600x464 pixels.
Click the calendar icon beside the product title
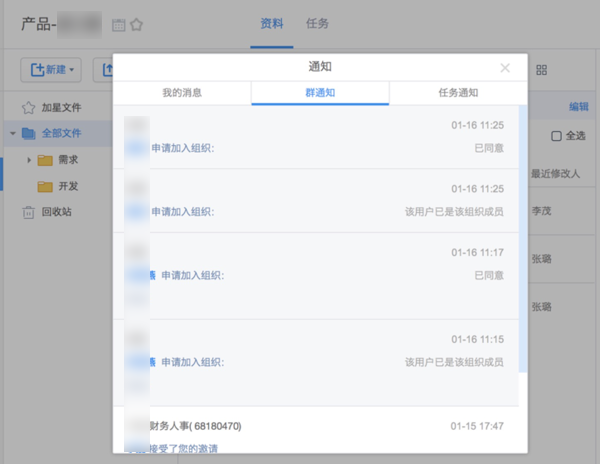(119, 25)
